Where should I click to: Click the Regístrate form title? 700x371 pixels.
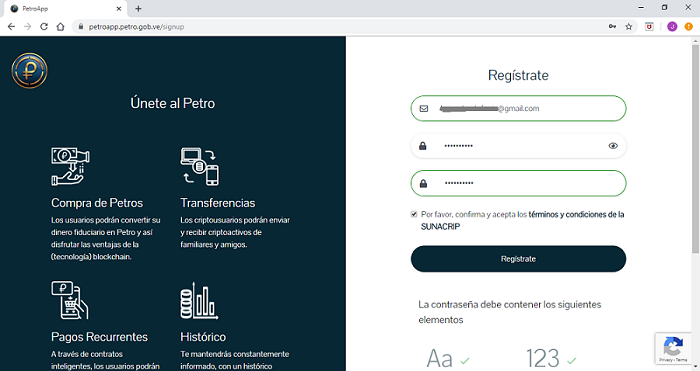point(518,75)
